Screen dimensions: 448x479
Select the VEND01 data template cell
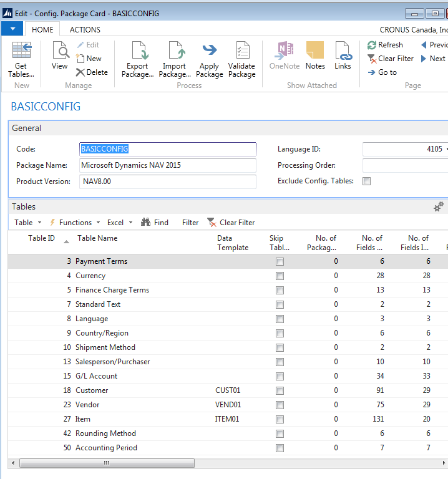[228, 405]
